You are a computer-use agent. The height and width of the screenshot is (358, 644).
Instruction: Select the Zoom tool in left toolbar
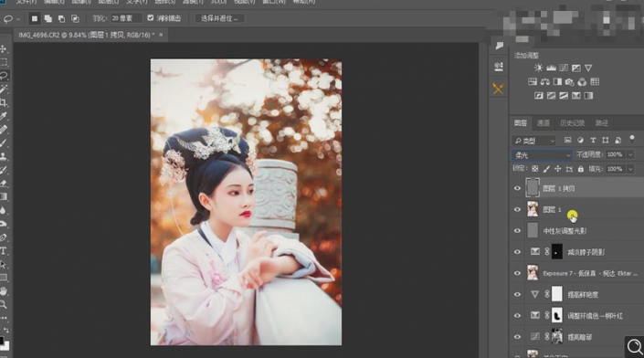coord(4,304)
